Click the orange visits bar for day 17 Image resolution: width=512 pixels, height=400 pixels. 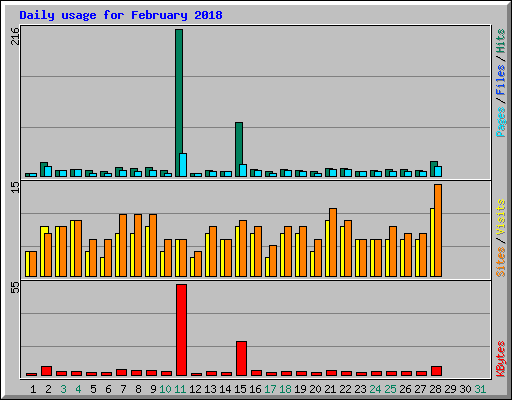coord(273,261)
